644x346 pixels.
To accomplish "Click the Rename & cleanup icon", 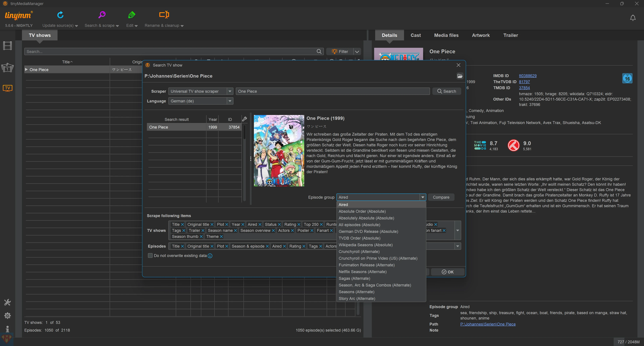I will tap(164, 15).
